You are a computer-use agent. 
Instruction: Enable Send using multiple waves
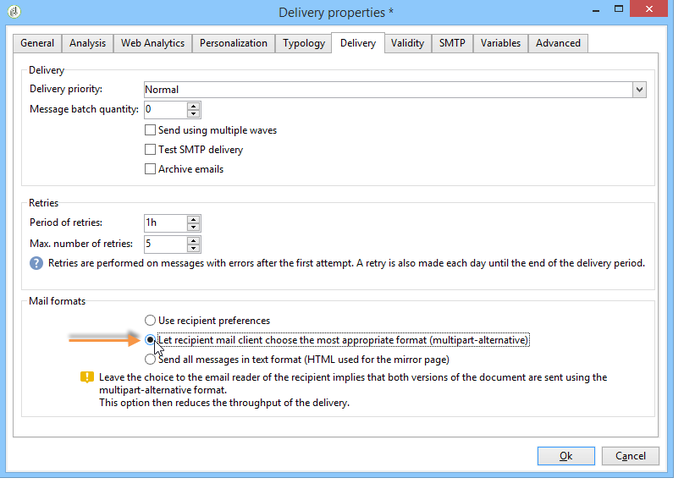click(150, 130)
